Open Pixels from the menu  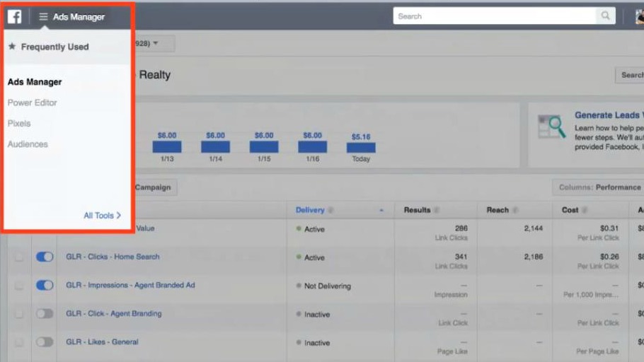pyautogui.click(x=19, y=124)
